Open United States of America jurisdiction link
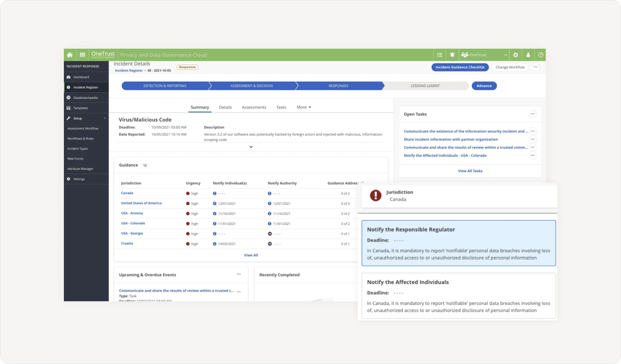 [x=141, y=203]
